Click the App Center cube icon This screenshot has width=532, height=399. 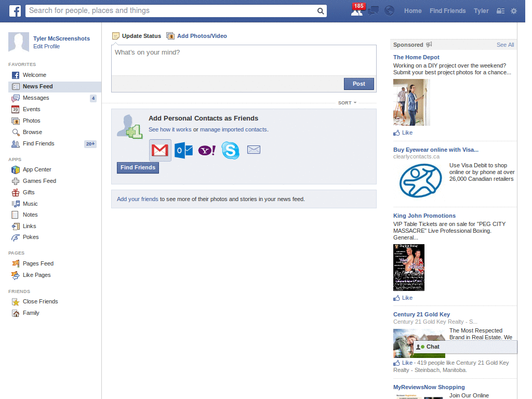pyautogui.click(x=16, y=170)
